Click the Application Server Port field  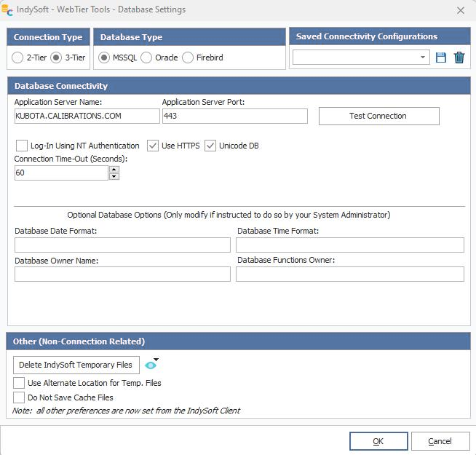pyautogui.click(x=235, y=116)
